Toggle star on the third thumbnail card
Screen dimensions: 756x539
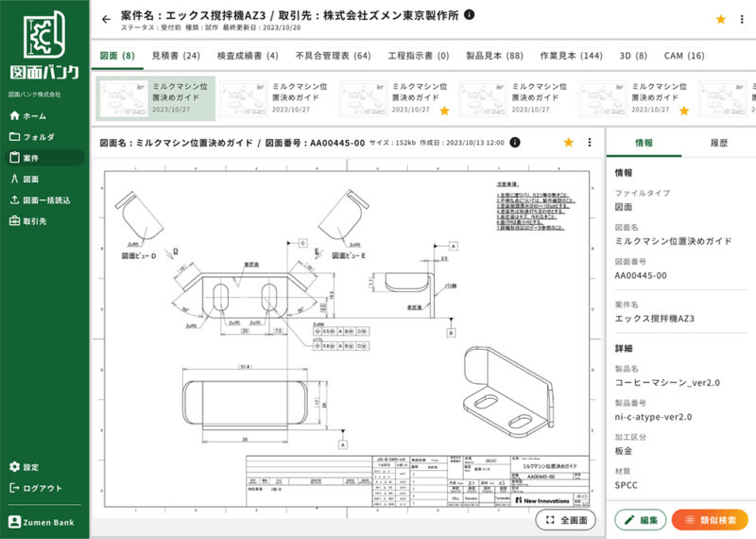tap(444, 111)
